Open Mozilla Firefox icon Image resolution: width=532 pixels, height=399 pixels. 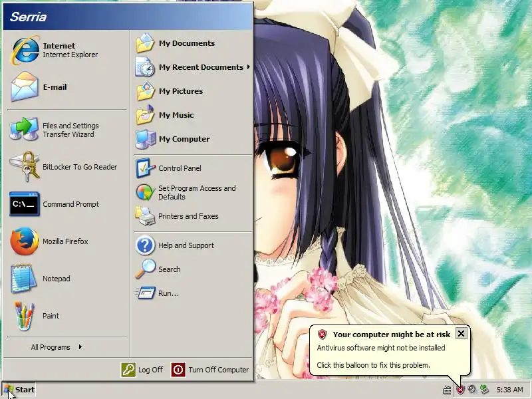[25, 241]
